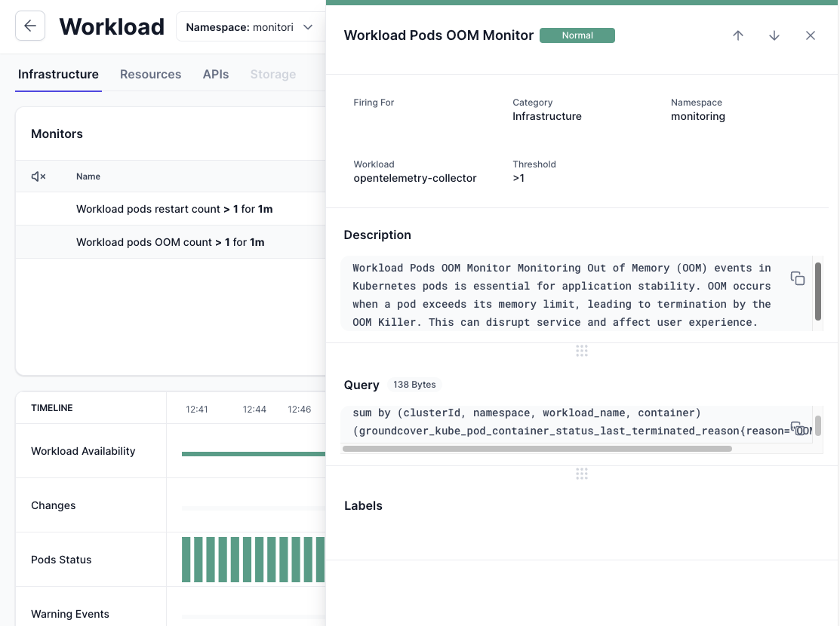This screenshot has height=626, width=840.
Task: Go to previous monitor with up arrow
Action: [738, 35]
